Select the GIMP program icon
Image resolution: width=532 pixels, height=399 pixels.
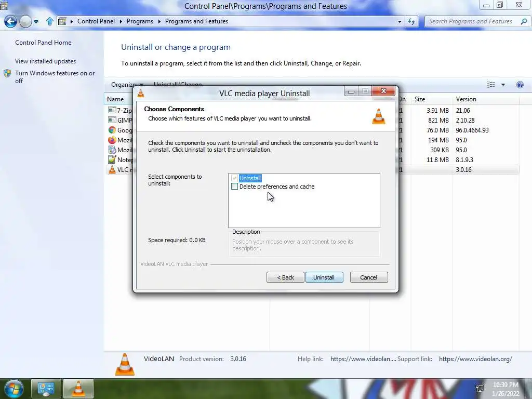[x=112, y=120]
